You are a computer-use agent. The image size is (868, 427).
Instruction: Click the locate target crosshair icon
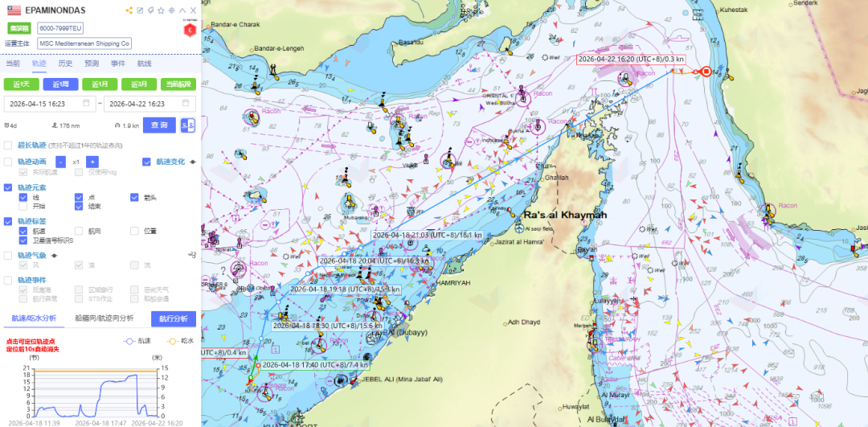pyautogui.click(x=171, y=10)
